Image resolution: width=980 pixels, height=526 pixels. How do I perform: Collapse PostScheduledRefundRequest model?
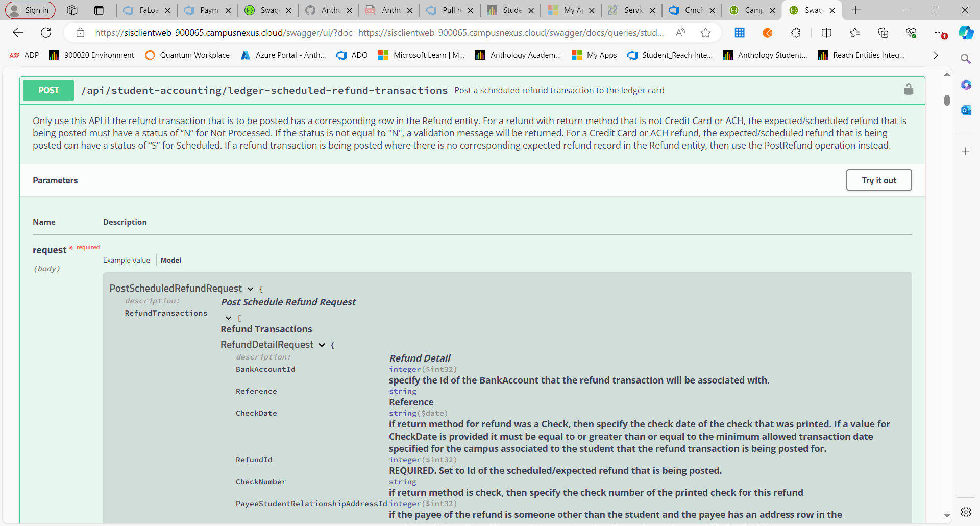[251, 289]
